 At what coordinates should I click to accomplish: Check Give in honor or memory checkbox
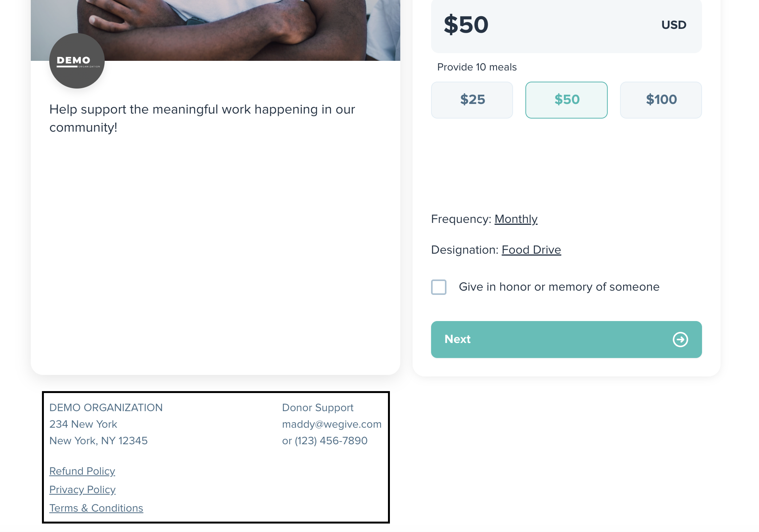[x=439, y=287]
